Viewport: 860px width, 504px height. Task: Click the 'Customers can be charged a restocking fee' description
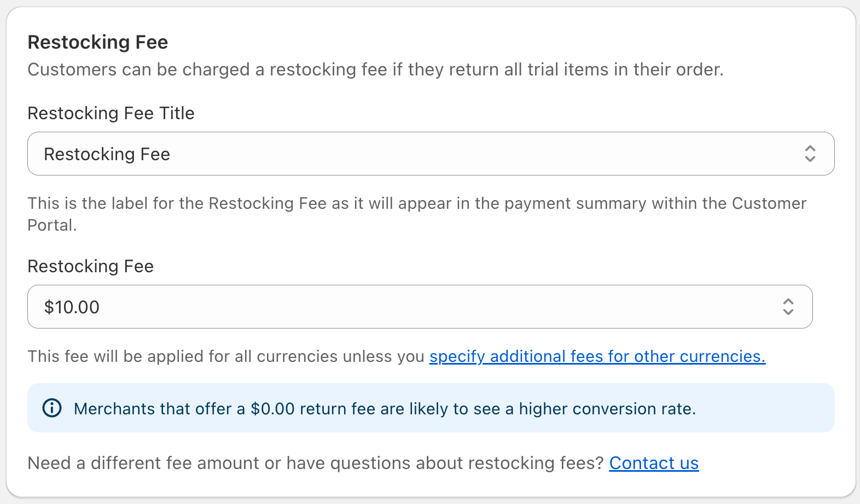click(x=375, y=69)
